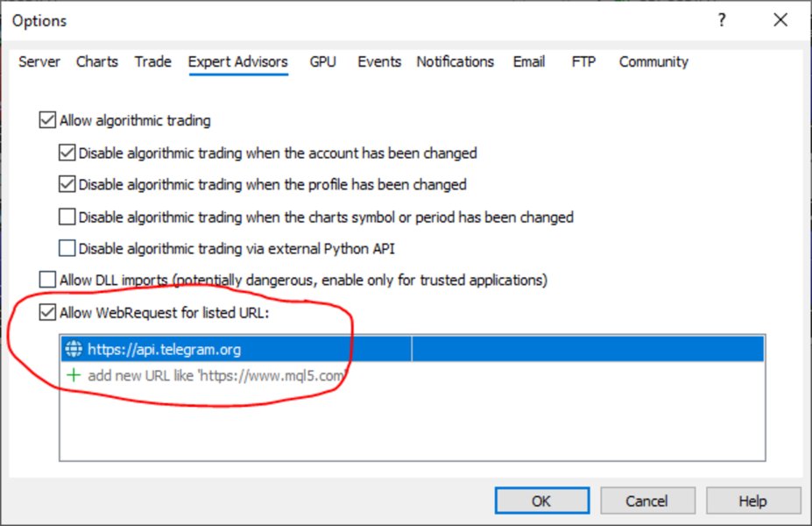Uncheck disable trading when account changed

67,153
